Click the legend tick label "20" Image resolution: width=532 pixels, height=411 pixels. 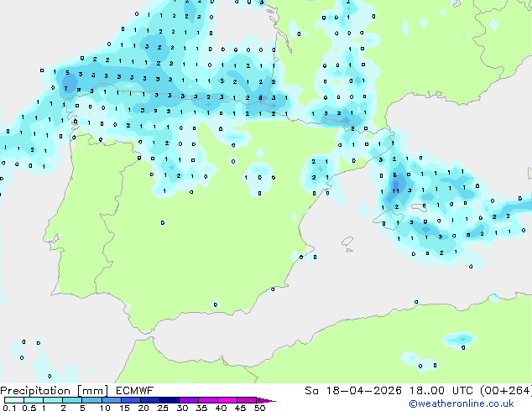click(143, 408)
